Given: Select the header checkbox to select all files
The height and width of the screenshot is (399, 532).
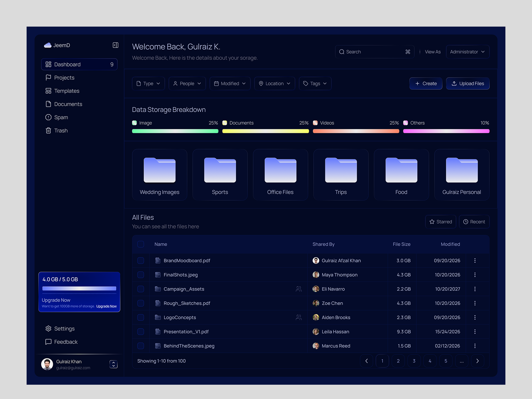Looking at the screenshot, I should click(x=141, y=244).
